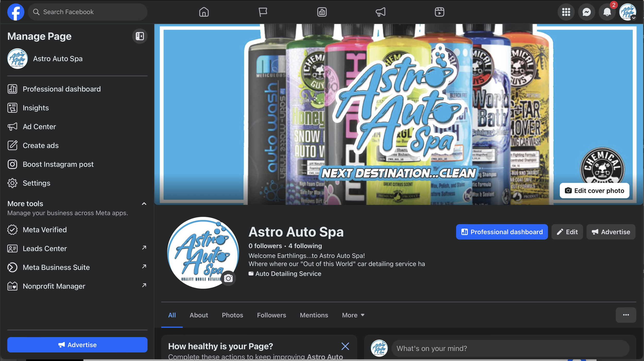
Task: Open account menu from profile avatar
Action: (x=628, y=12)
